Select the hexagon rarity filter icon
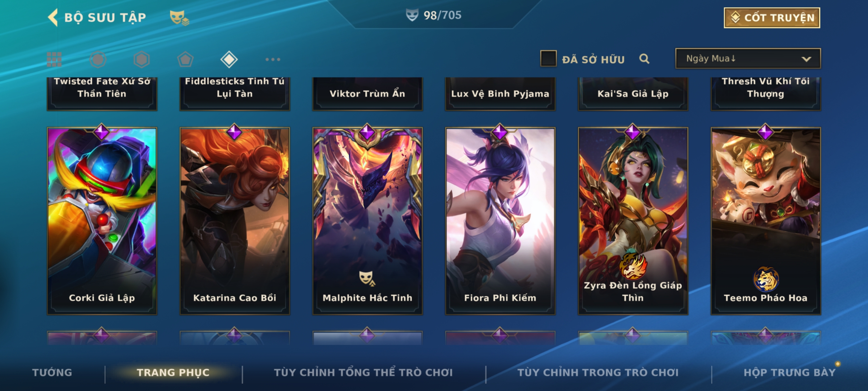The height and width of the screenshot is (391, 868). point(141,59)
